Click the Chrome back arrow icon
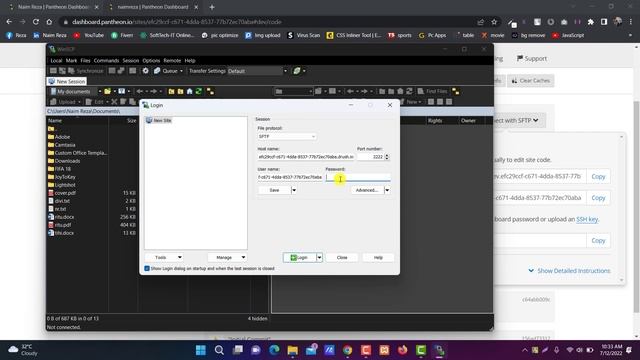The height and width of the screenshot is (360, 640). point(9,22)
